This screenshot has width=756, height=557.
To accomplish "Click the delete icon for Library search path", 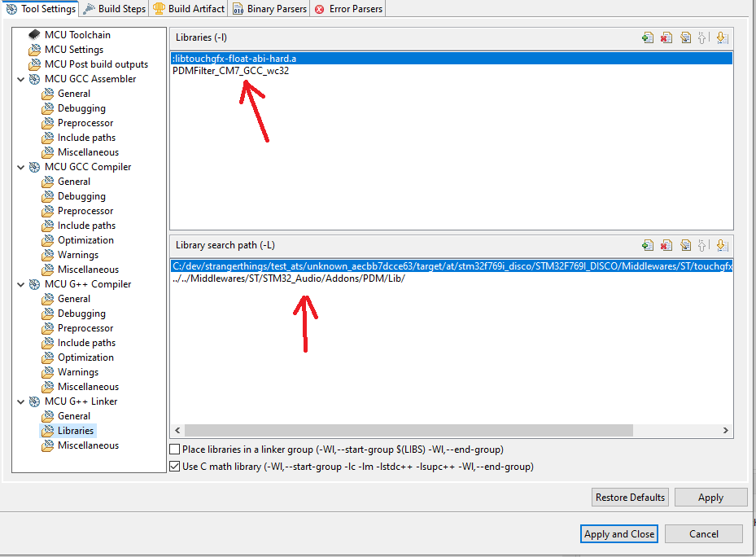I will [666, 245].
